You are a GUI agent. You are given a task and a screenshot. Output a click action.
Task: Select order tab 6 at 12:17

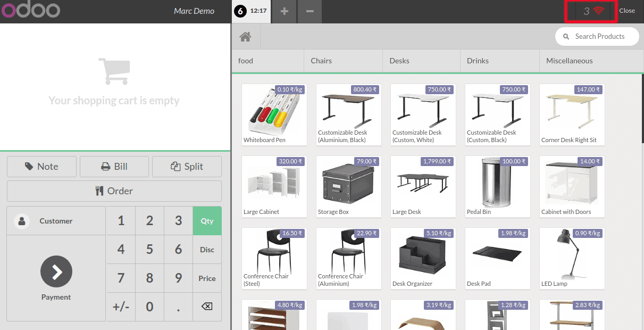click(251, 11)
